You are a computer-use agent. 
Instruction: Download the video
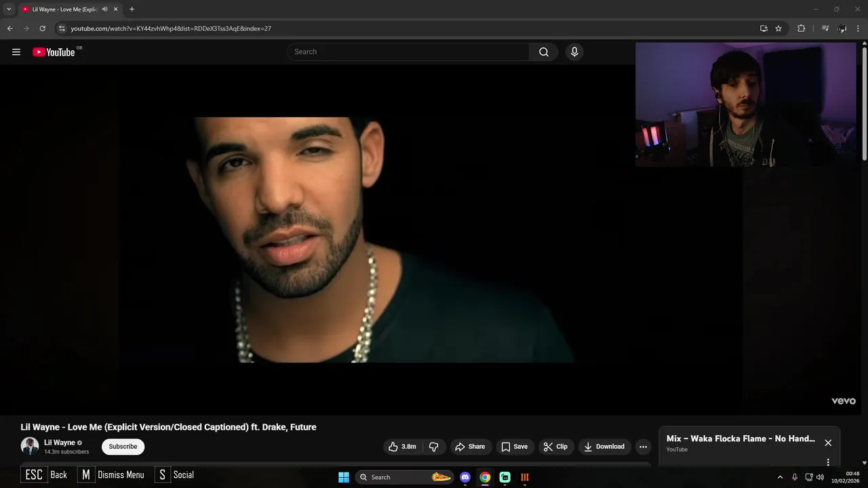click(x=604, y=447)
